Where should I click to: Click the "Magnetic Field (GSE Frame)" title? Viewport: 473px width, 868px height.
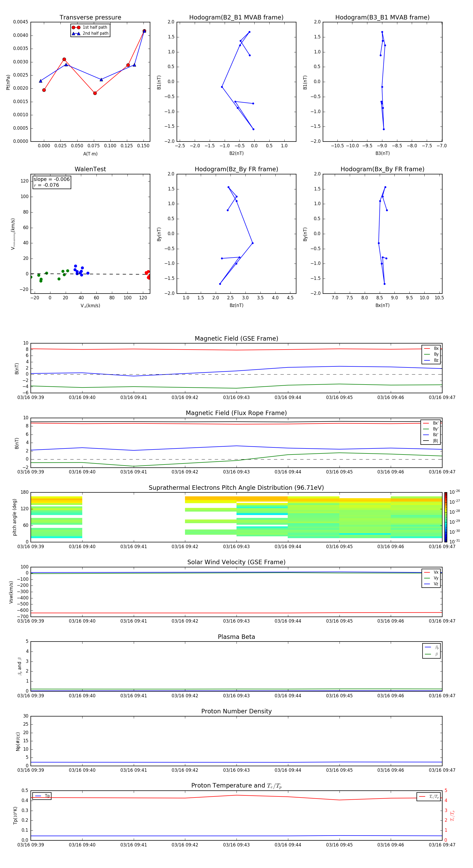(236, 338)
